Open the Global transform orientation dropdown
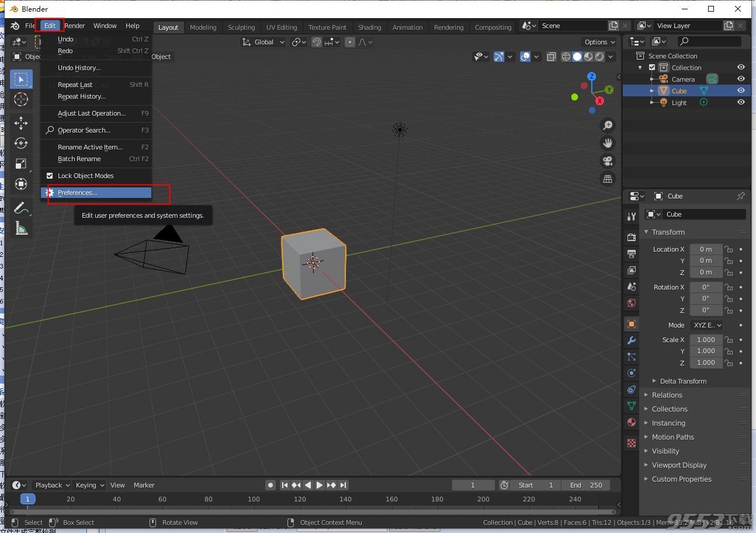This screenshot has height=533, width=756. click(x=263, y=42)
